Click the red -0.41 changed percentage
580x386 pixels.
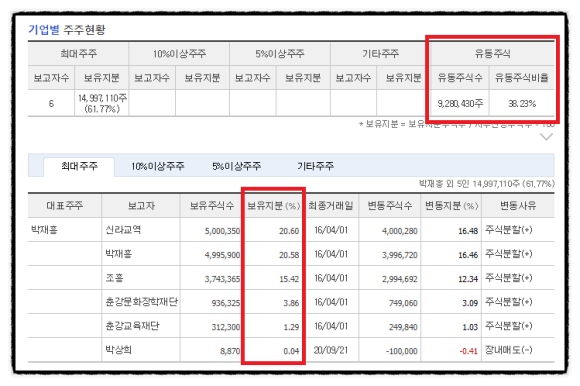(x=468, y=351)
